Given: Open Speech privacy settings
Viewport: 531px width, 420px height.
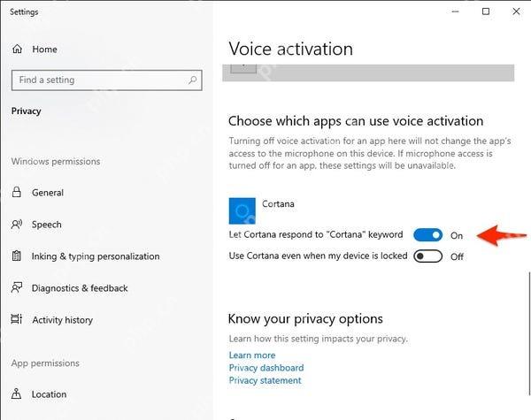Looking at the screenshot, I should [47, 225].
